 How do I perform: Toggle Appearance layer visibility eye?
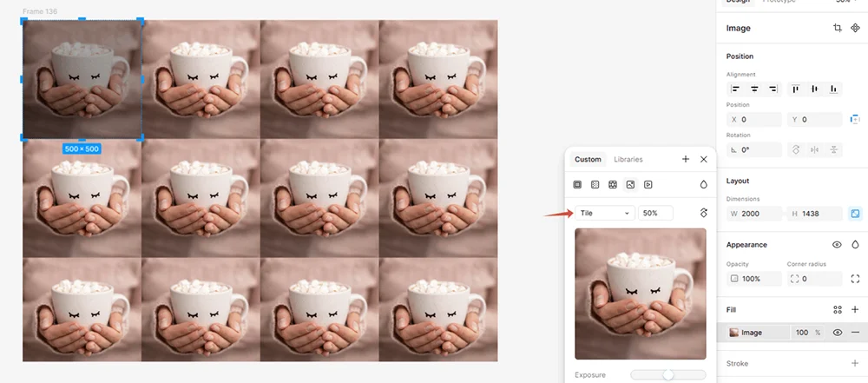click(x=837, y=244)
